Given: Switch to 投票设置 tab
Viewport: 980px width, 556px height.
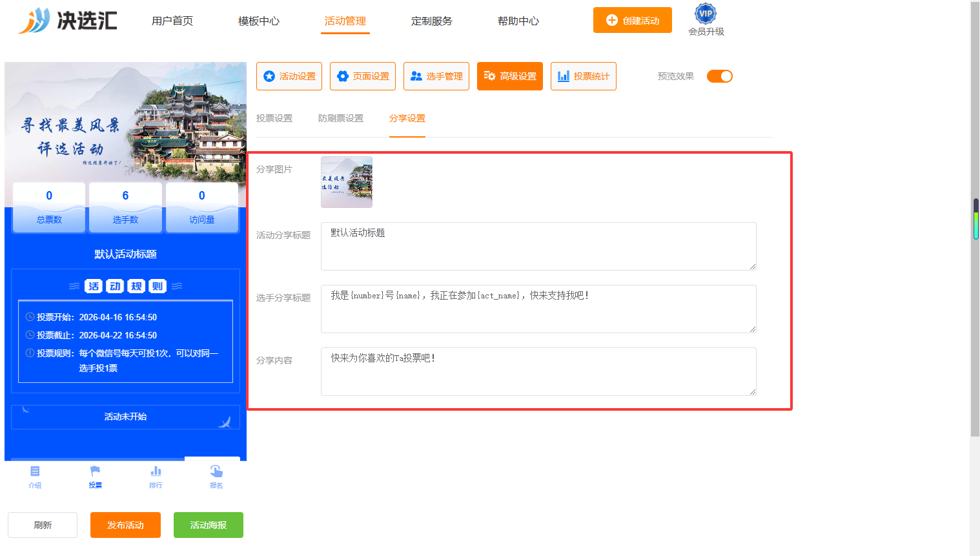Looking at the screenshot, I should (x=274, y=118).
